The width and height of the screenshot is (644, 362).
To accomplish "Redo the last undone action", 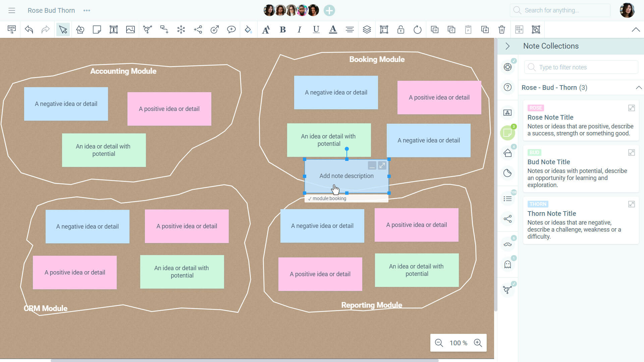I will pyautogui.click(x=45, y=29).
